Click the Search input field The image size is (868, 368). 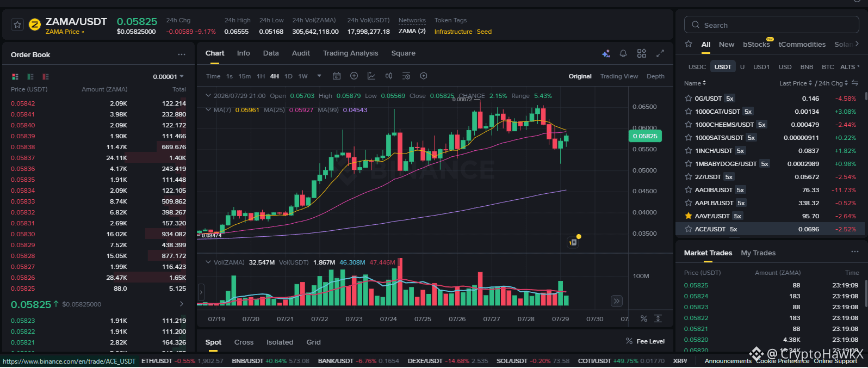771,25
